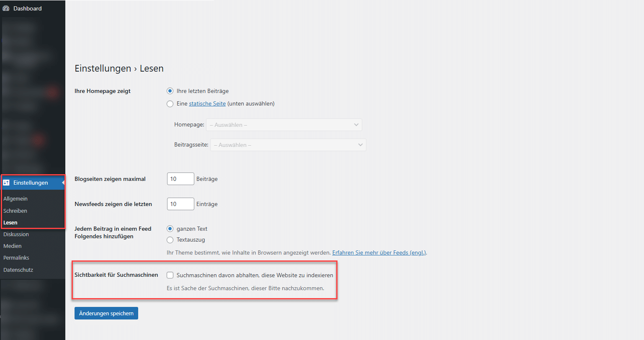Focus the 'Newsfeeds zeigen die letzten' field
644x340 pixels.
click(x=180, y=204)
